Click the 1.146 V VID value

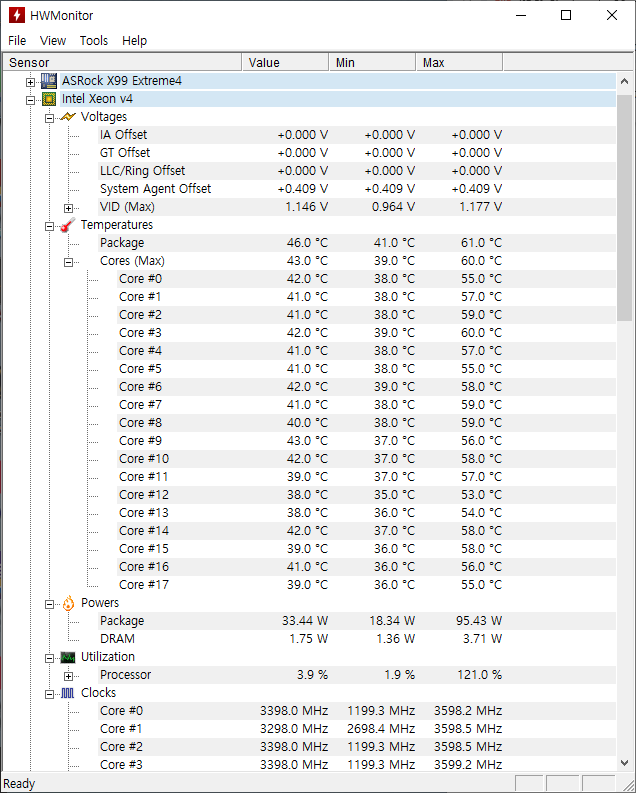coord(306,207)
